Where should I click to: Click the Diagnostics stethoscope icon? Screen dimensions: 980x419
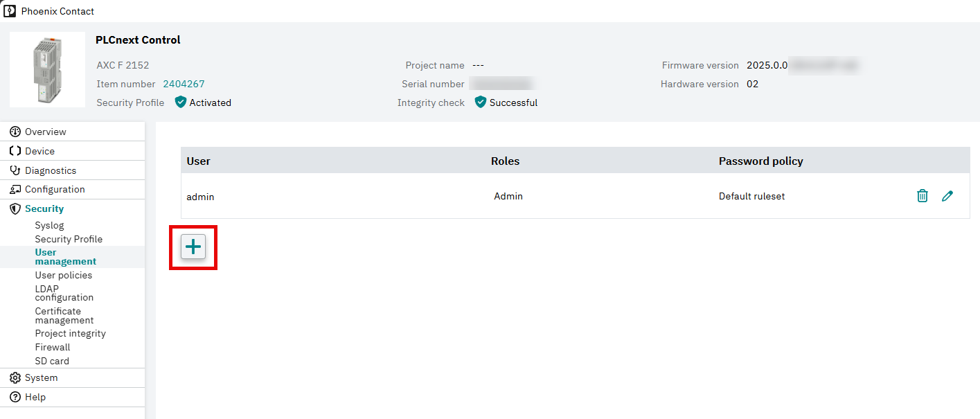point(15,170)
